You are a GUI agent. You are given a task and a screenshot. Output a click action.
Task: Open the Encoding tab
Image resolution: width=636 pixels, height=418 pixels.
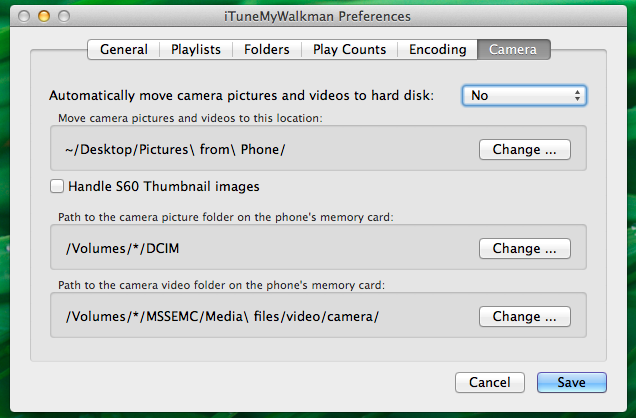pyautogui.click(x=437, y=49)
